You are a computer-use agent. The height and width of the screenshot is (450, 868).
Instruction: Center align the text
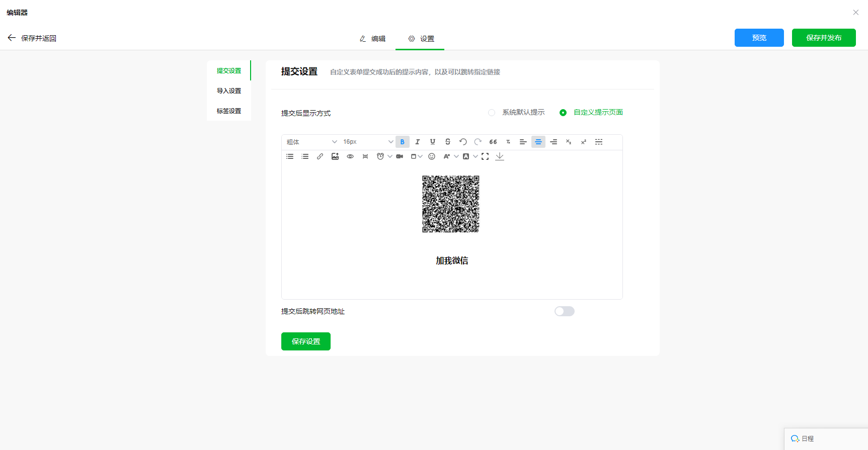tap(538, 142)
